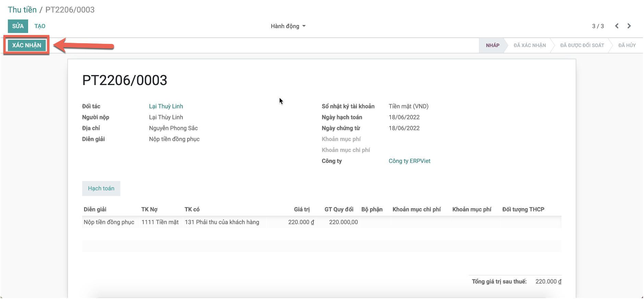Click the GT Quy đổi column header
Image resolution: width=644 pixels, height=299 pixels.
click(x=339, y=210)
